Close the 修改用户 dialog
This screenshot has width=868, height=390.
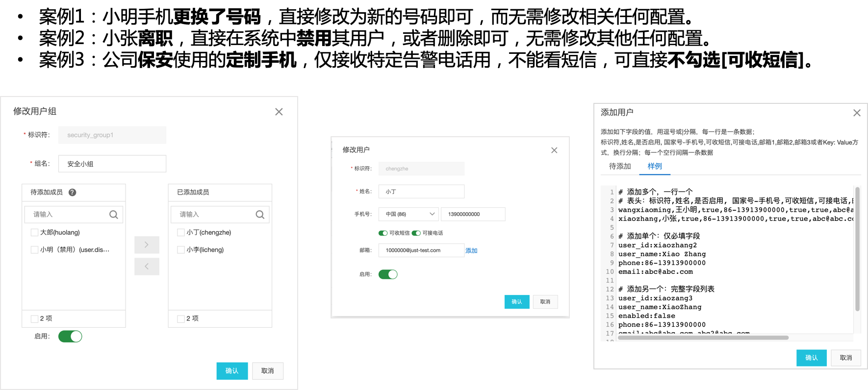tap(554, 150)
